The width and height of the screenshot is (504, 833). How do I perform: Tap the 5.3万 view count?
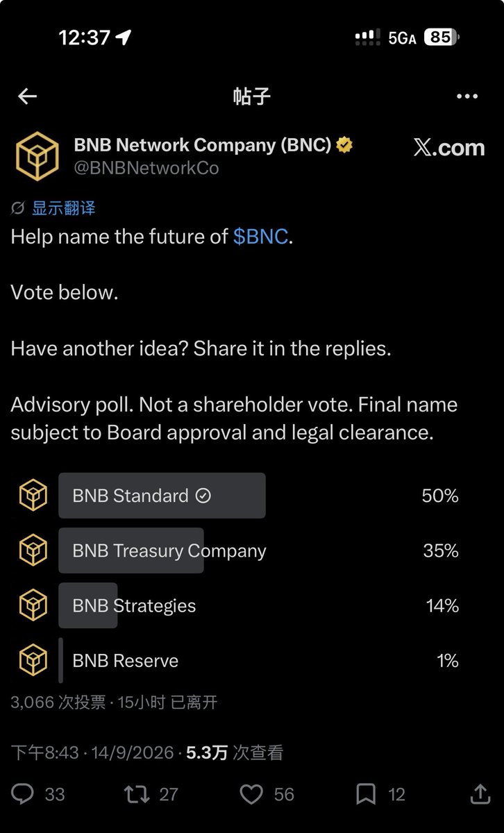point(207,752)
